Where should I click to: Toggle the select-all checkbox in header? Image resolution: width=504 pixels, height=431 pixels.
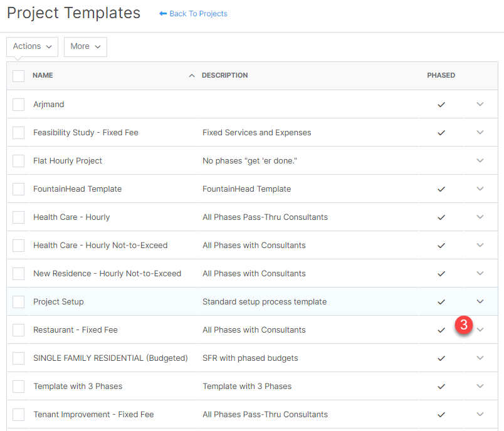click(18, 76)
